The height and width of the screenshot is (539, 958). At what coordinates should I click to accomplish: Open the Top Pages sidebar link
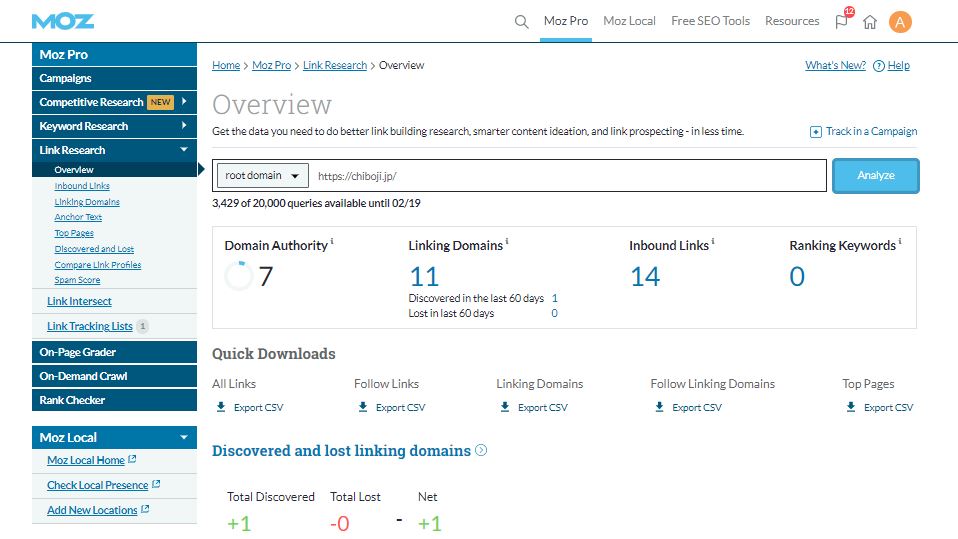click(x=74, y=233)
